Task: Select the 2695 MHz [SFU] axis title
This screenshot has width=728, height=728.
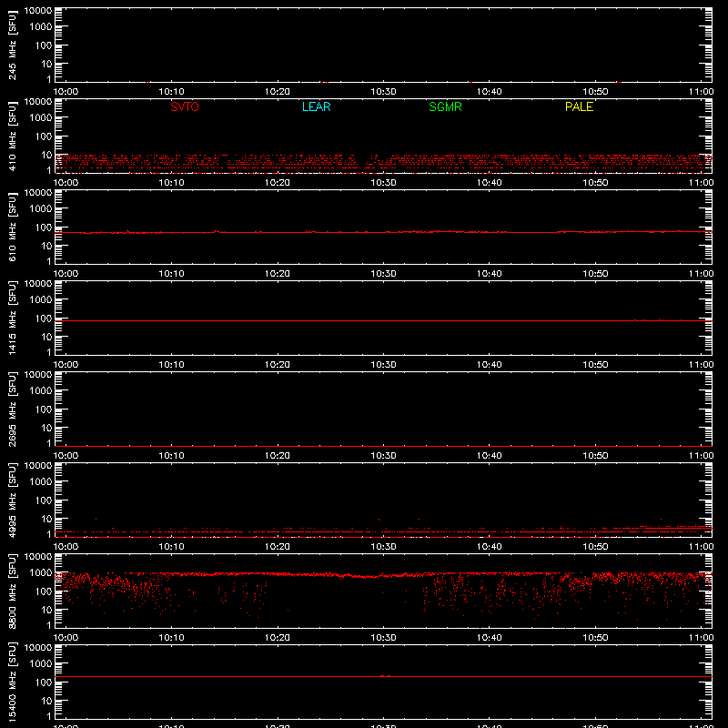Action: 12,409
